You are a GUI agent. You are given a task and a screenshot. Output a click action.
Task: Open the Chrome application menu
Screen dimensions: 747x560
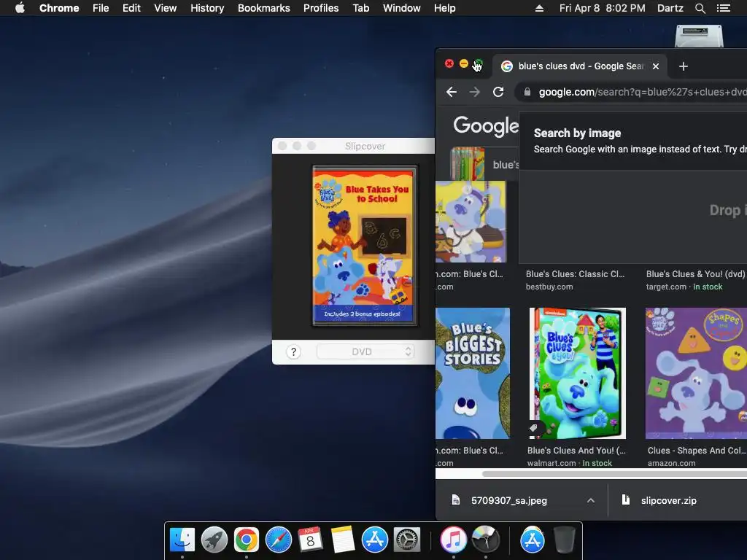(59, 8)
